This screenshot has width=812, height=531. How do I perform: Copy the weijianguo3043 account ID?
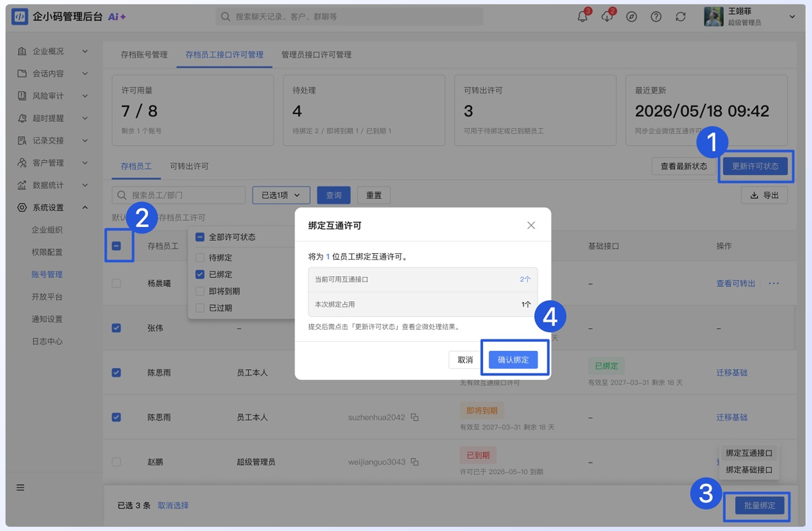[414, 462]
